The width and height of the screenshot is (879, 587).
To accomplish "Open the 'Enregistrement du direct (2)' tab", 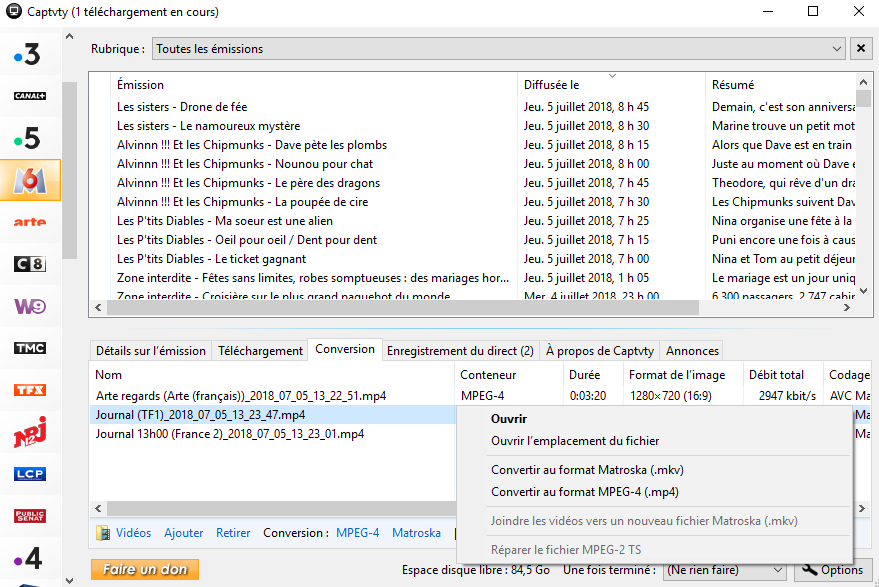I will pos(459,351).
